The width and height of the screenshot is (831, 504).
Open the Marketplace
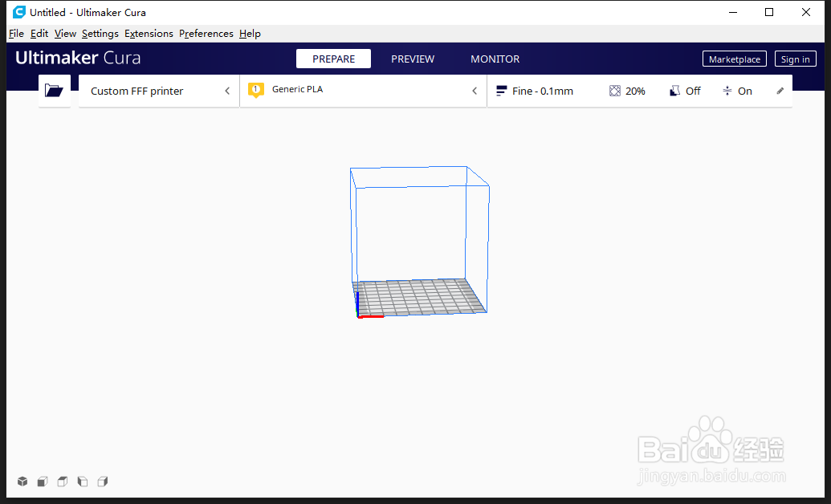(735, 59)
